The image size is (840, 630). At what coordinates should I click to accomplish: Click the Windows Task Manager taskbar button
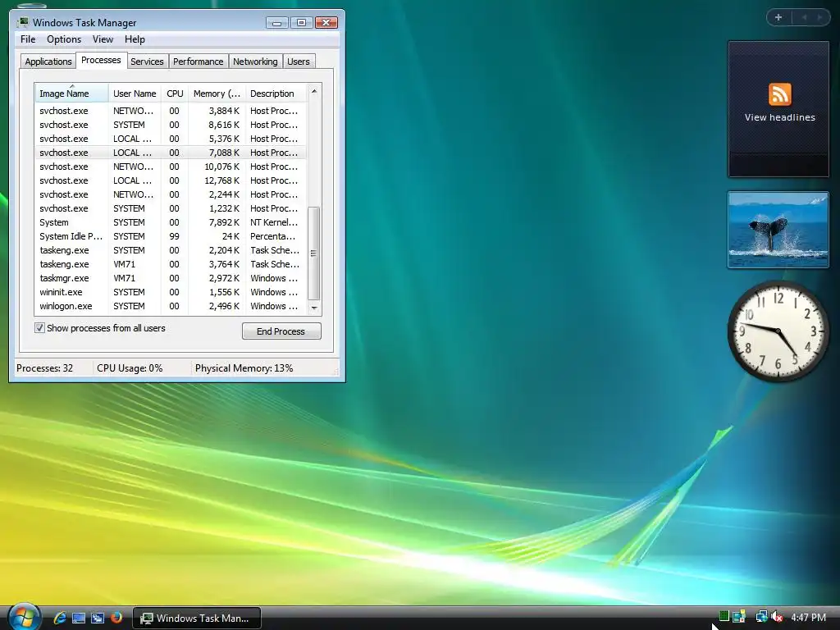coord(197,619)
